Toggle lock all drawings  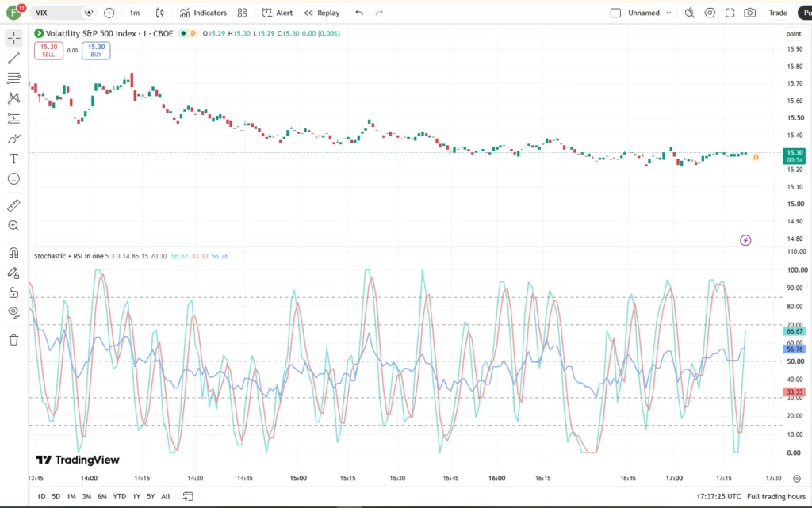point(14,292)
